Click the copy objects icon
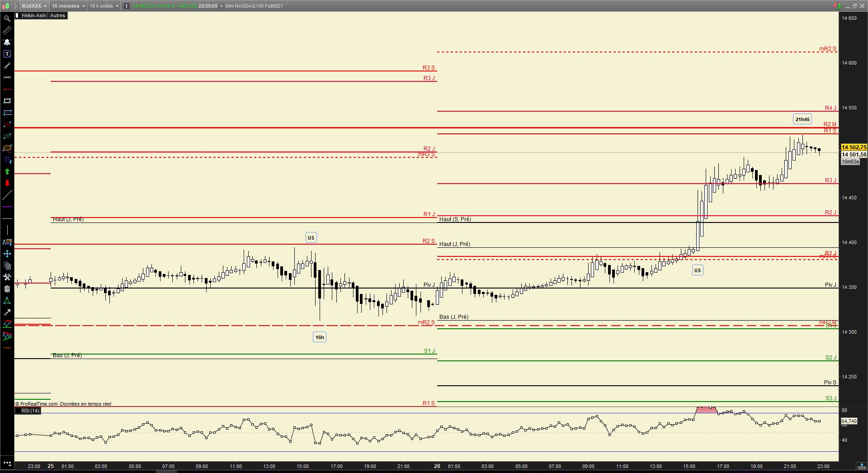Screen dimensions: 868x473 pos(7,265)
